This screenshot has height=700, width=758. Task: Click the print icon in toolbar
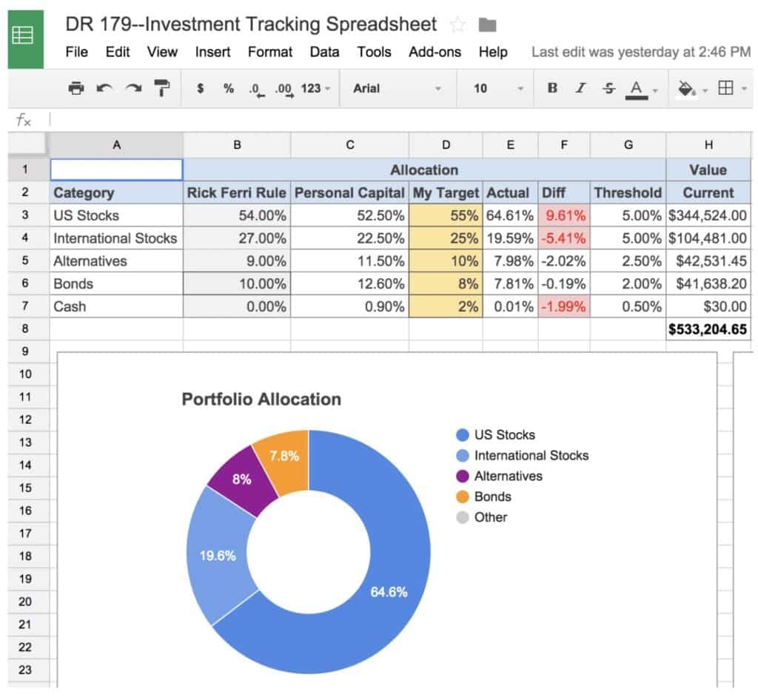76,88
